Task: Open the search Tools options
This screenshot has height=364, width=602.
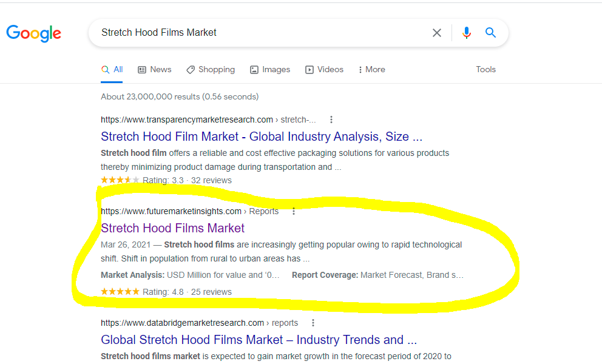Action: pos(485,70)
